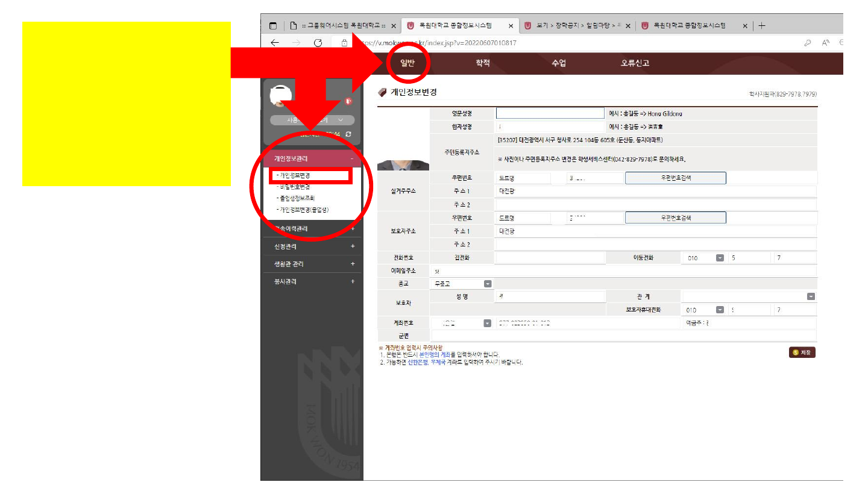This screenshot has height=488, width=868.
Task: Expand the 신청관리 sidebar section
Action: [353, 246]
